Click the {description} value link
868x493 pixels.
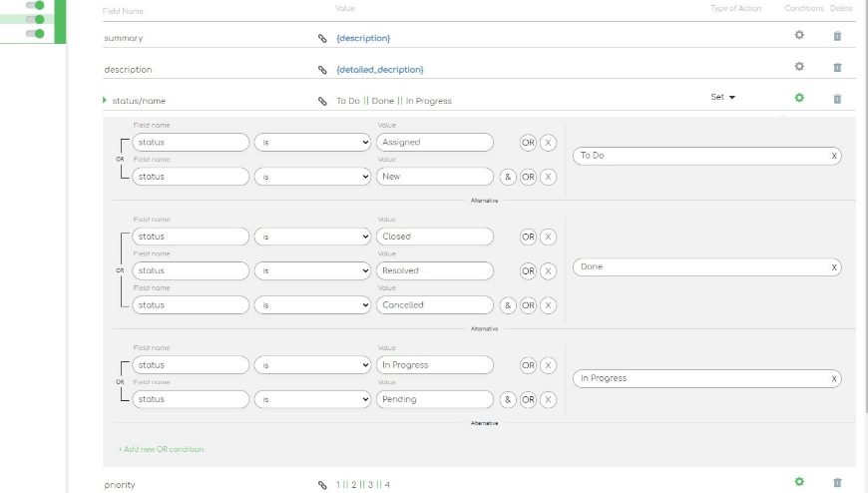[363, 38]
